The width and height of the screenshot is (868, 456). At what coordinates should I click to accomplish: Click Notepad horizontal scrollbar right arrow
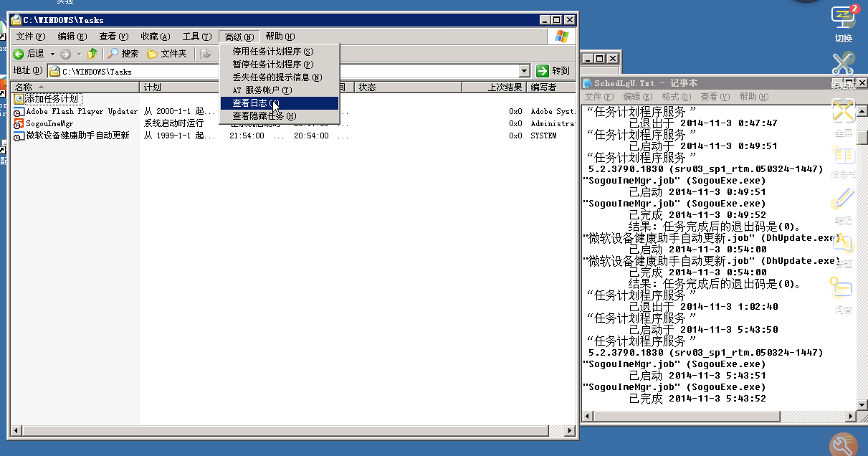click(x=851, y=416)
